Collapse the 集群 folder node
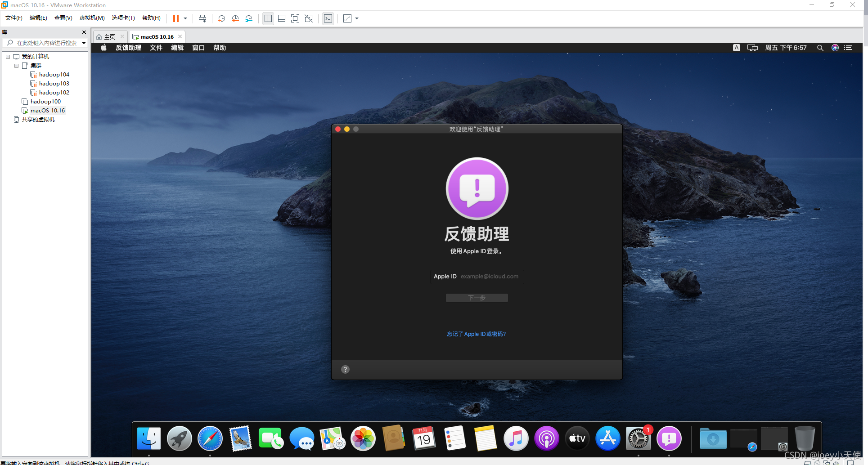This screenshot has height=465, width=868. 16,66
